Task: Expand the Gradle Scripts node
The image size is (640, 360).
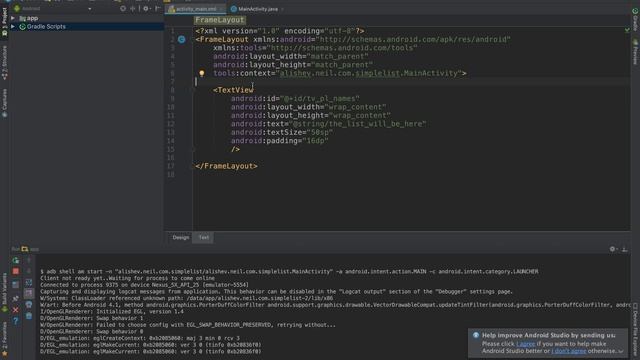Action: click(13, 27)
